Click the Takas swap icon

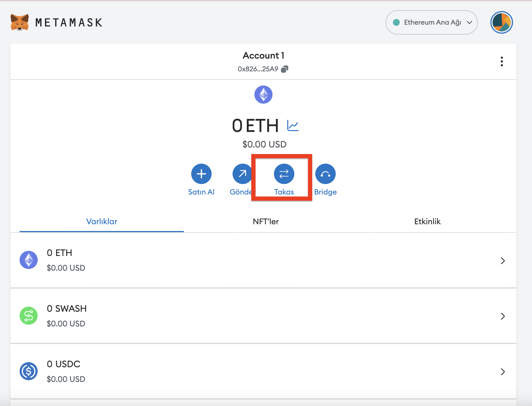coord(284,174)
